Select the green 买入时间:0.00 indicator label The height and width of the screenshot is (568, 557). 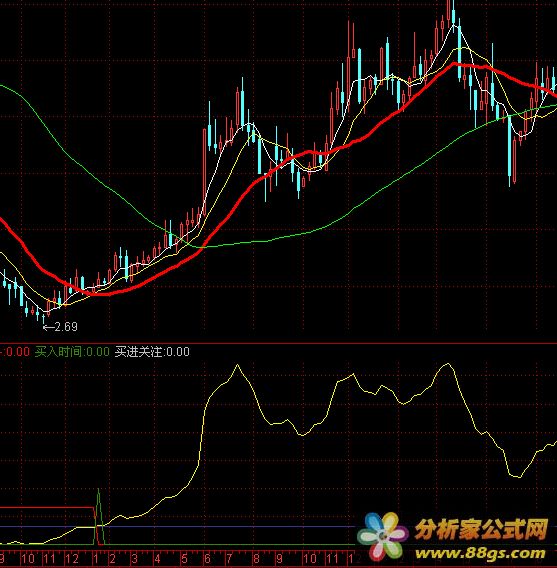[x=72, y=352]
